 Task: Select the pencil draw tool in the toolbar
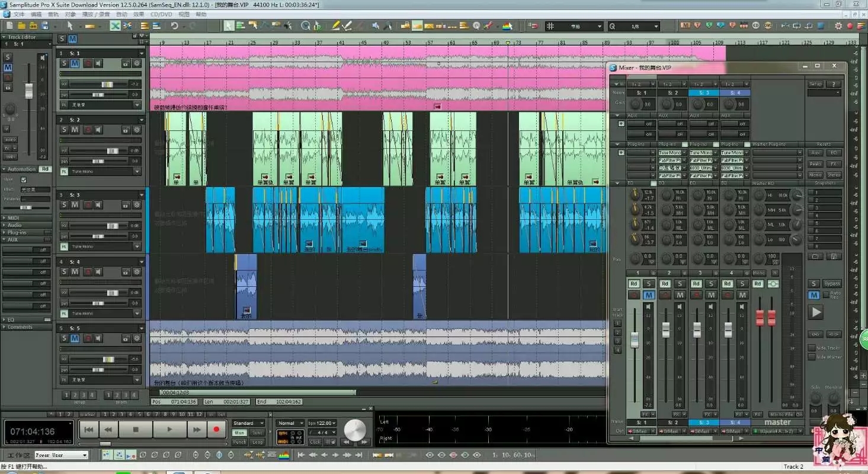tap(336, 26)
